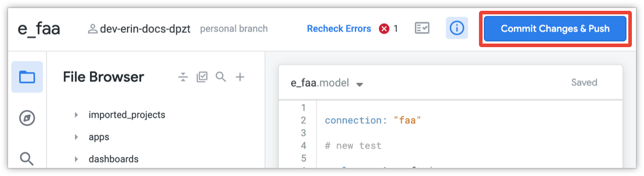Toggle bulk edit checkbox icon
This screenshot has width=644, height=176.
tap(202, 77)
